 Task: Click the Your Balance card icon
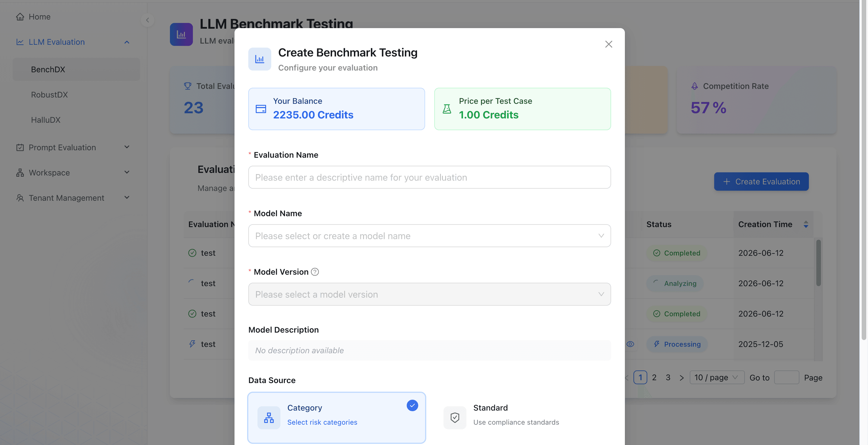click(261, 109)
